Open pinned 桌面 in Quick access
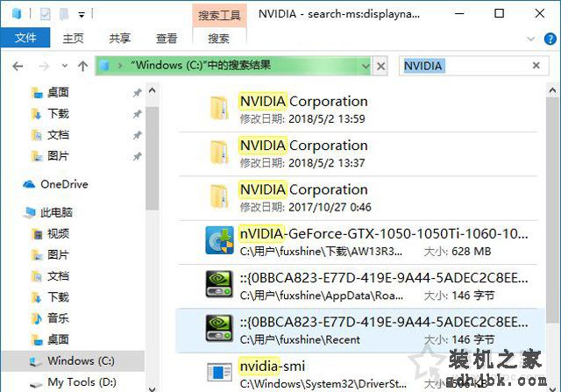The width and height of the screenshot is (561, 392). coord(58,92)
